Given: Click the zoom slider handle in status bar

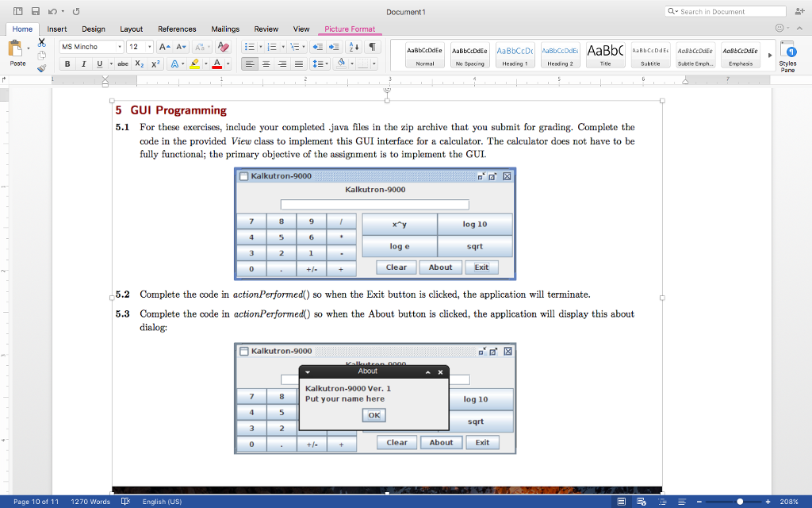Looking at the screenshot, I should [740, 502].
